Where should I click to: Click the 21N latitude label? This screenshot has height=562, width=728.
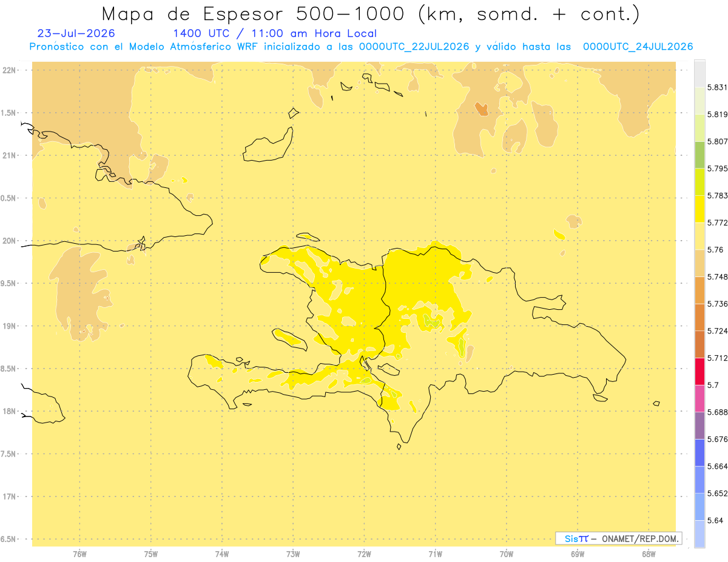[9, 155]
